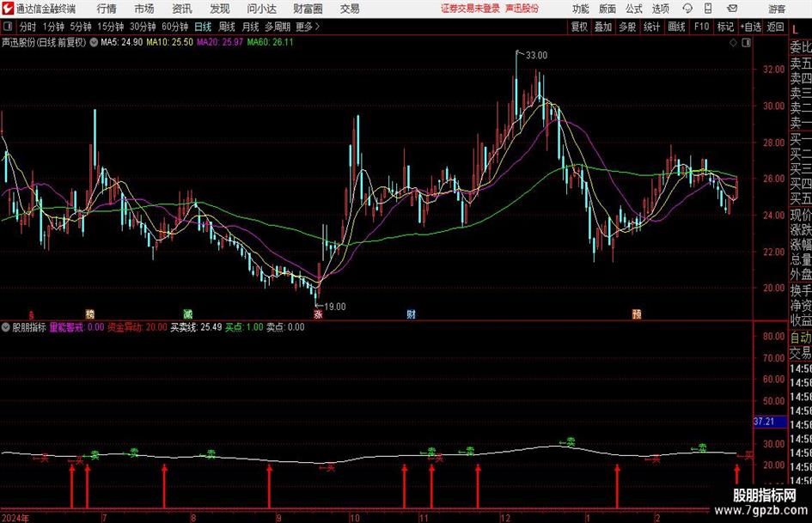Expand the MA indicator dropdown beside 声迅股份
This screenshot has width=812, height=523.
(94, 42)
